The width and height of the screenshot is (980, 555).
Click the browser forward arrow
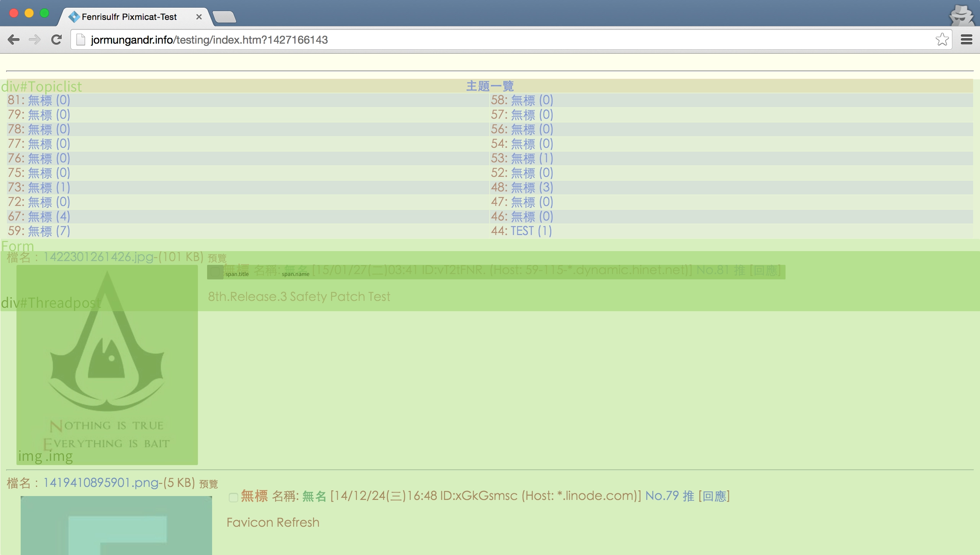coord(35,40)
